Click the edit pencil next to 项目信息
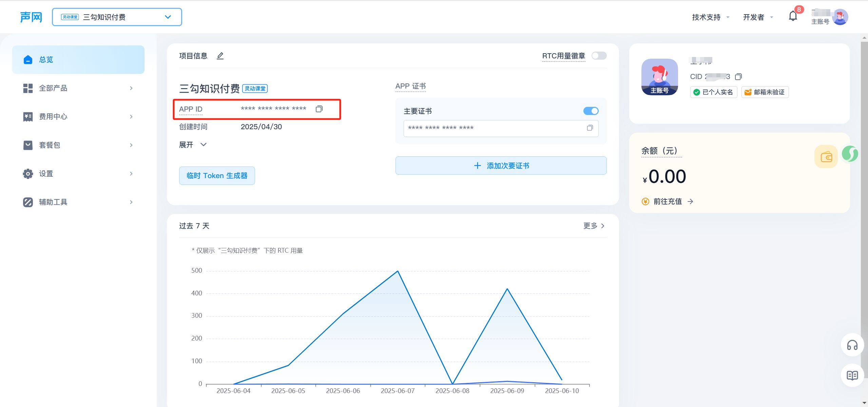Viewport: 868px width, 407px height. [220, 56]
